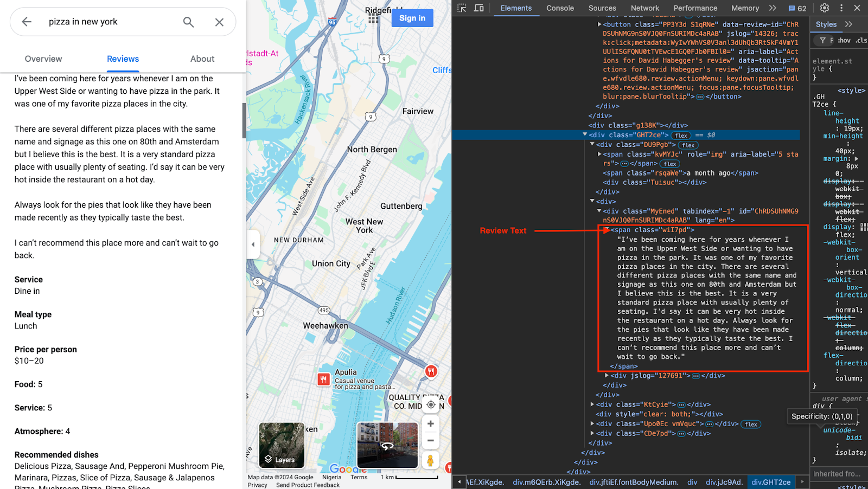Collapse the DU9Pgb div node
868x489 pixels.
pos(592,144)
